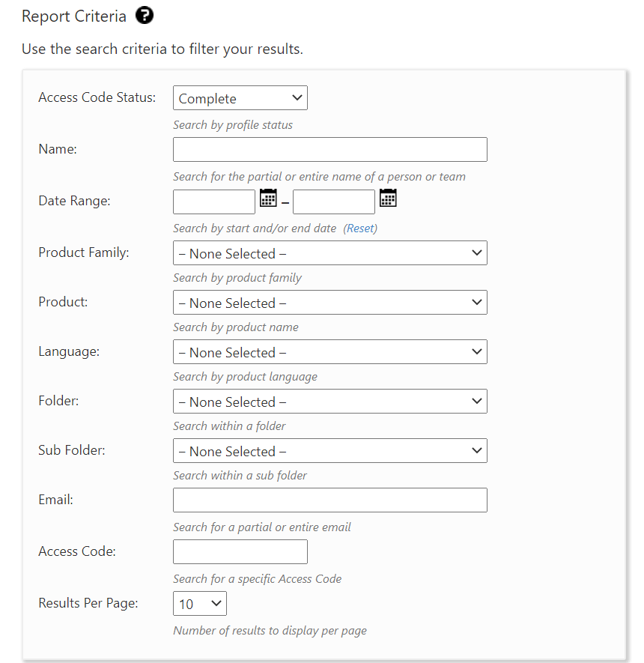Screen dimensions: 644x663
Task: Click the Reset date range link
Action: 360,228
